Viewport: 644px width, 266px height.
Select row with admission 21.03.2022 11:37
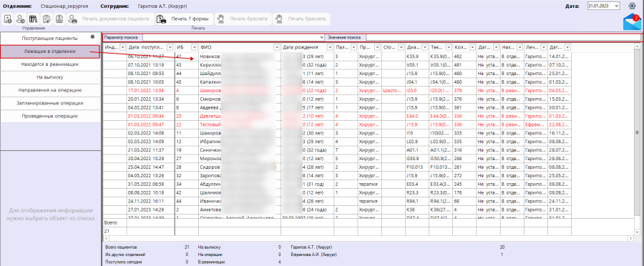tap(337, 150)
